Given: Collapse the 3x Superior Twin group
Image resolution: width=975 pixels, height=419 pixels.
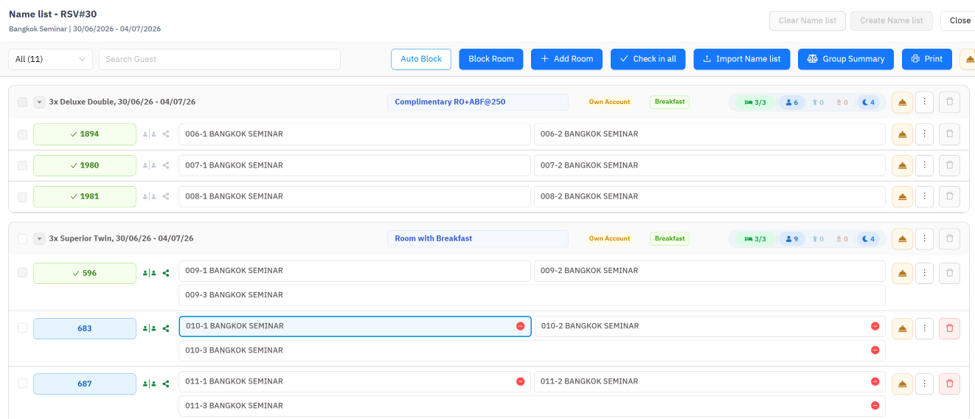Looking at the screenshot, I should tap(39, 239).
